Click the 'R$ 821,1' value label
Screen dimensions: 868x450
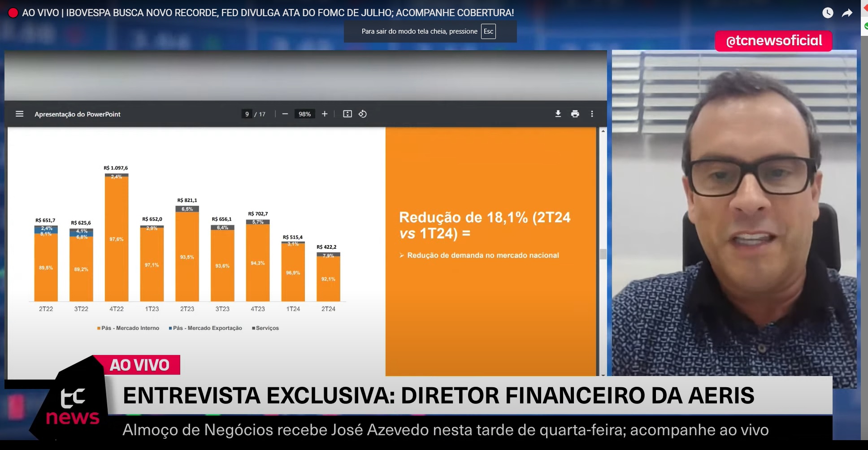point(187,200)
